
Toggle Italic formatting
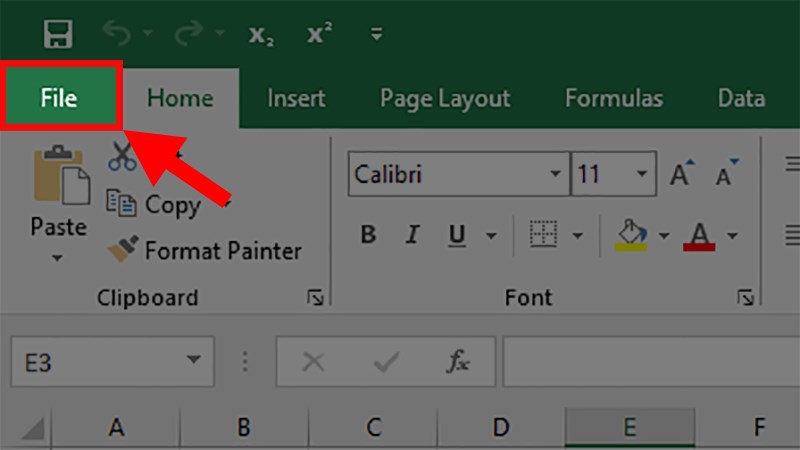412,236
